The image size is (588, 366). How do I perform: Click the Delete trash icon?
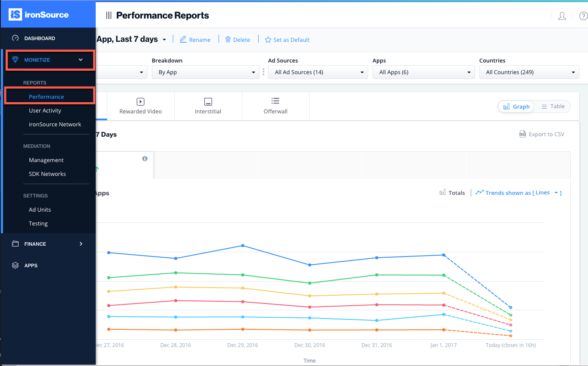click(x=228, y=39)
